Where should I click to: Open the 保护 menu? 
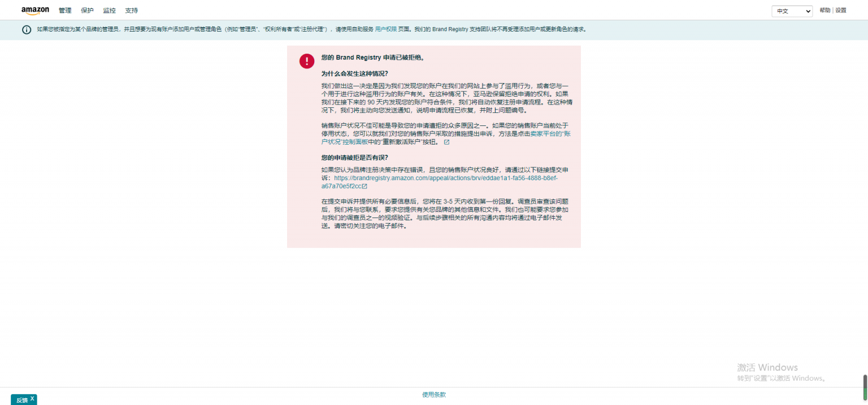pos(87,11)
